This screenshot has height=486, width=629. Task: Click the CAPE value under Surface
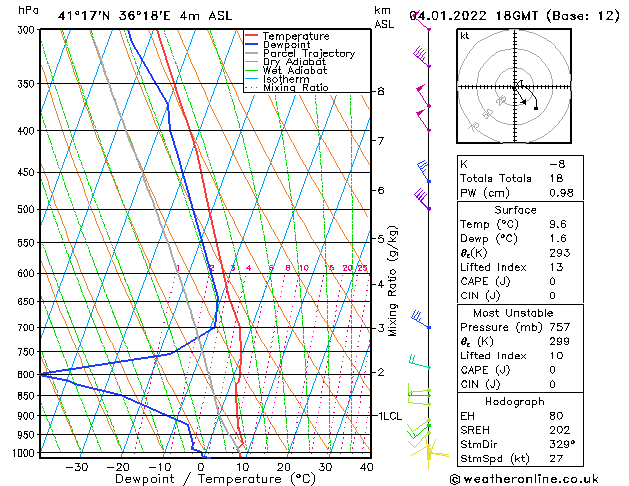[x=552, y=281]
